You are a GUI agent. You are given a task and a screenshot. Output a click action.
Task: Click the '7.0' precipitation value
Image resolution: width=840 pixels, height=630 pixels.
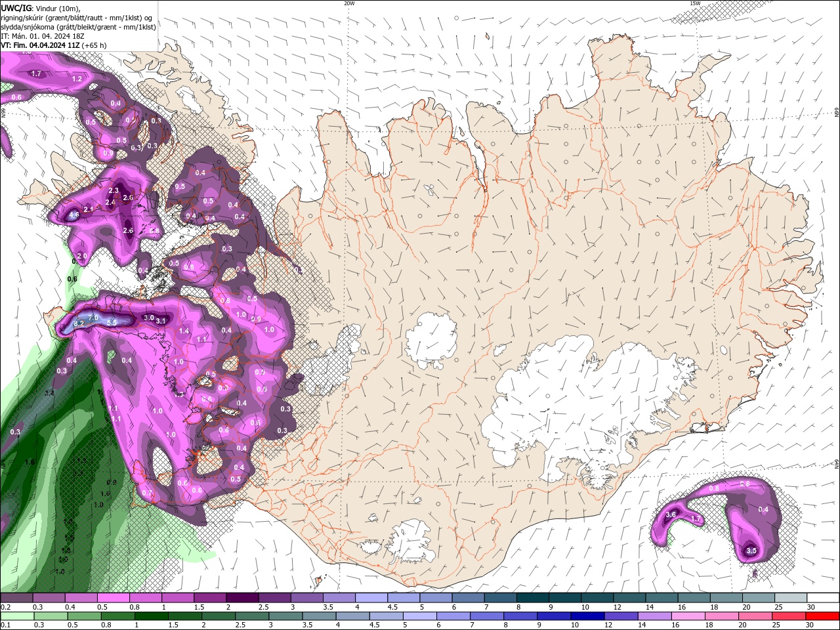point(93,318)
